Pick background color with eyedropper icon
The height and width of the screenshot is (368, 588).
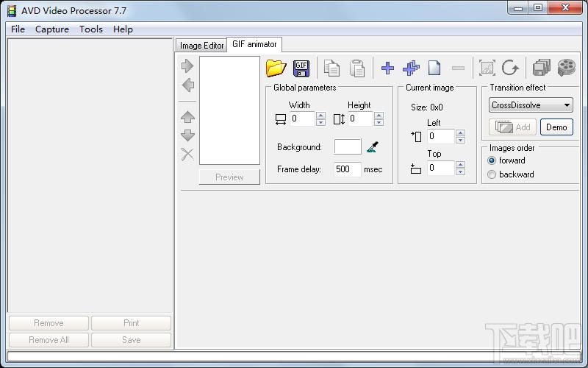[373, 146]
